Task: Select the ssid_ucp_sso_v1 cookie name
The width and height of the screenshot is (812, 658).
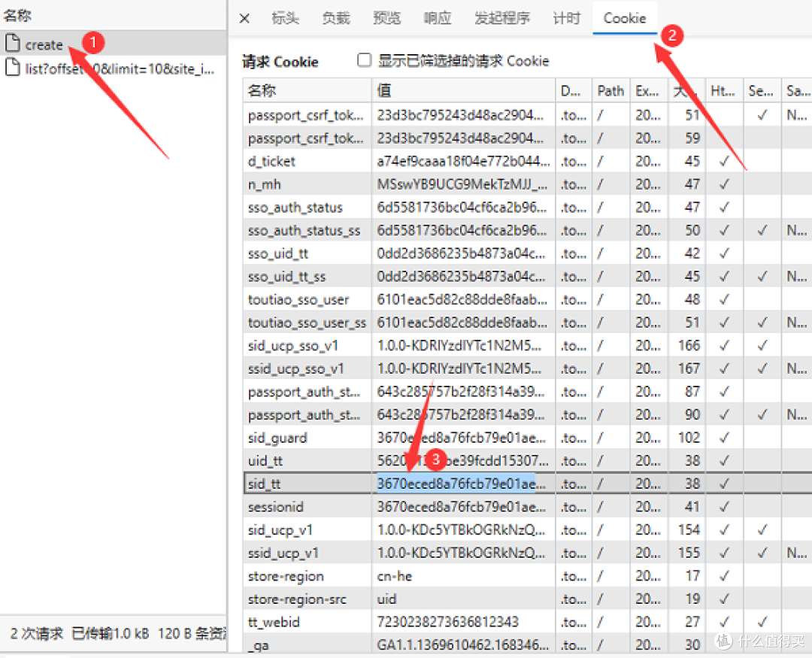Action: 295,369
